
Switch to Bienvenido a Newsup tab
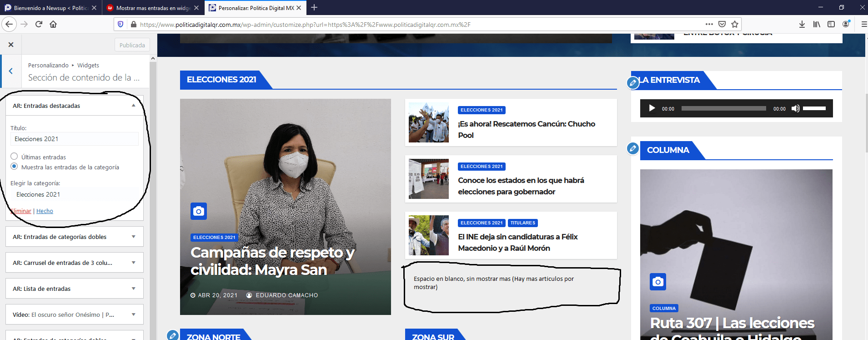[x=50, y=8]
